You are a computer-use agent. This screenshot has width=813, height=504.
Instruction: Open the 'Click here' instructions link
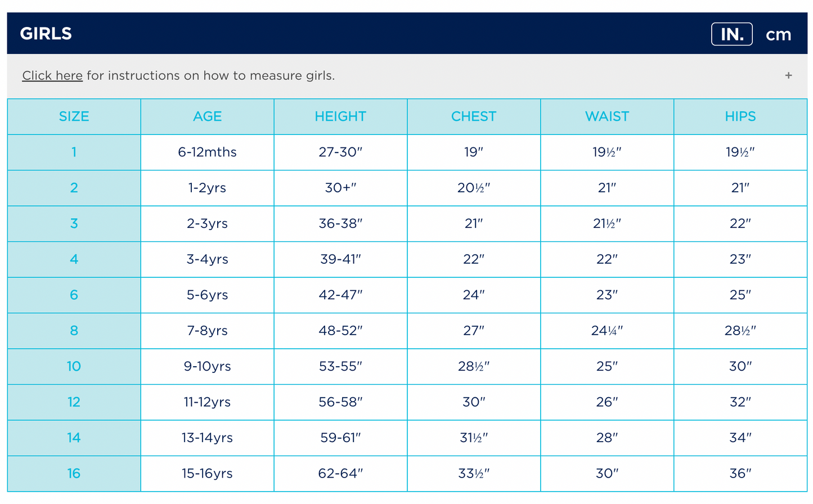coord(52,75)
